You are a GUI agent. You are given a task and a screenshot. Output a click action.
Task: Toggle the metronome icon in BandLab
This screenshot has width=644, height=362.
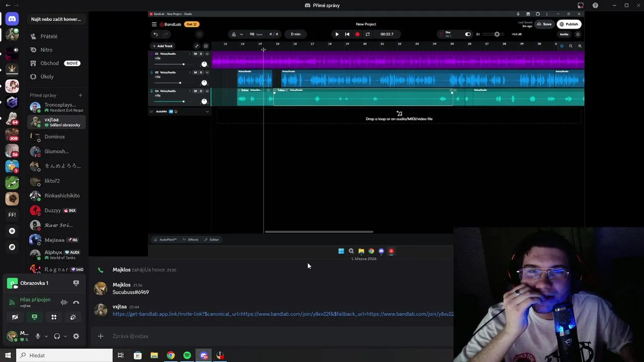[x=233, y=34]
